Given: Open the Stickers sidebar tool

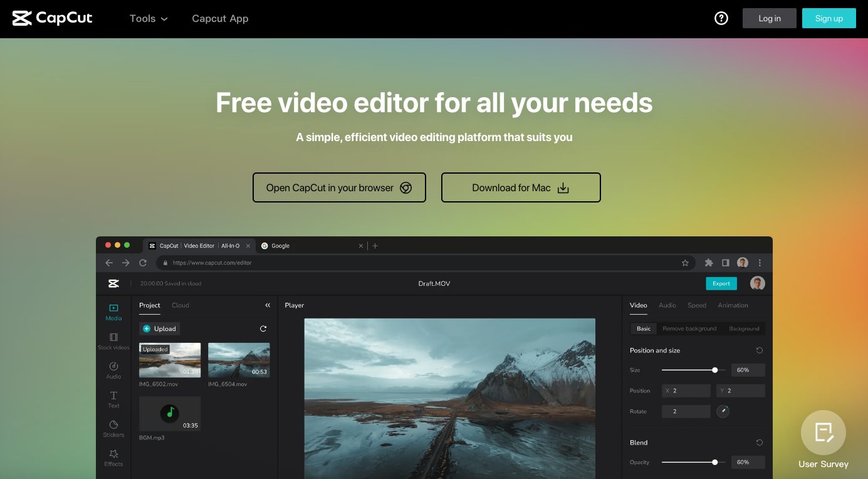Looking at the screenshot, I should click(x=113, y=429).
